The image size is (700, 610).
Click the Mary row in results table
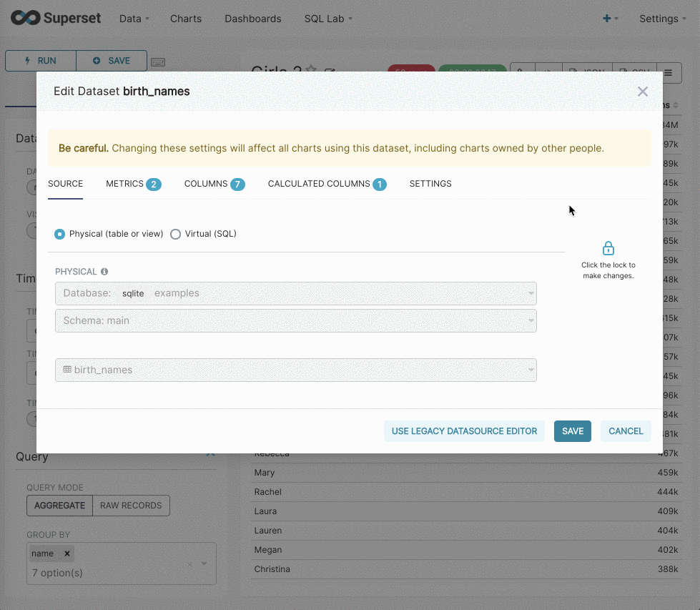tap(466, 473)
